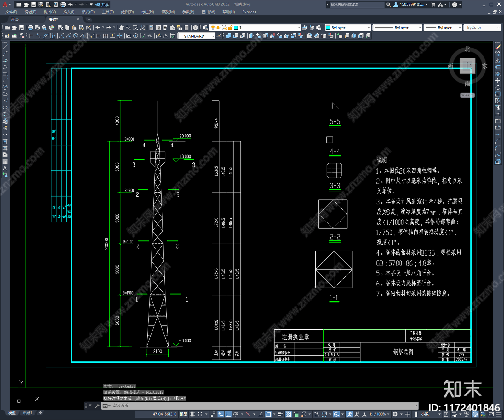
Task: Expand the layer list dropdown showing layer 1
Action: [x=299, y=28]
